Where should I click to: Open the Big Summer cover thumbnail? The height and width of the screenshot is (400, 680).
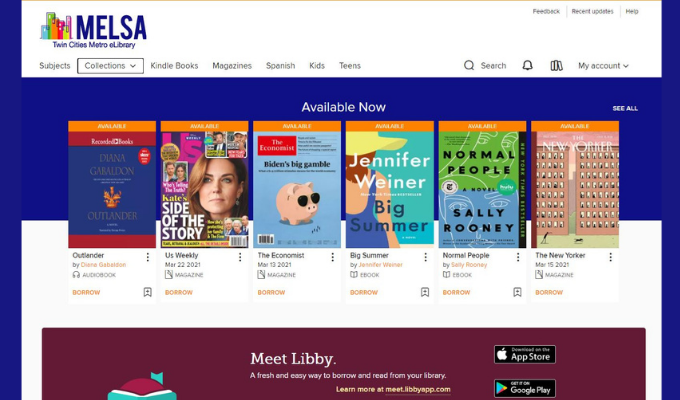click(x=390, y=189)
